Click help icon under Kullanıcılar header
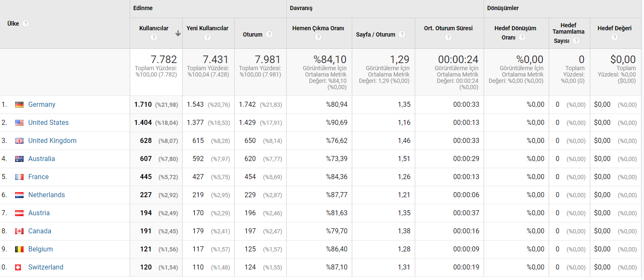This screenshot has height=280, width=644. coord(154,37)
